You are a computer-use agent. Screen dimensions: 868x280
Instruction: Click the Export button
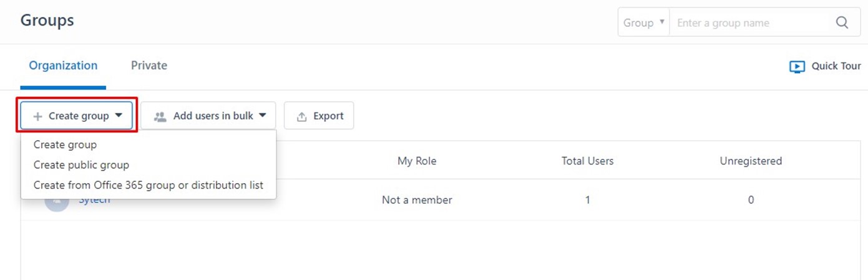319,116
